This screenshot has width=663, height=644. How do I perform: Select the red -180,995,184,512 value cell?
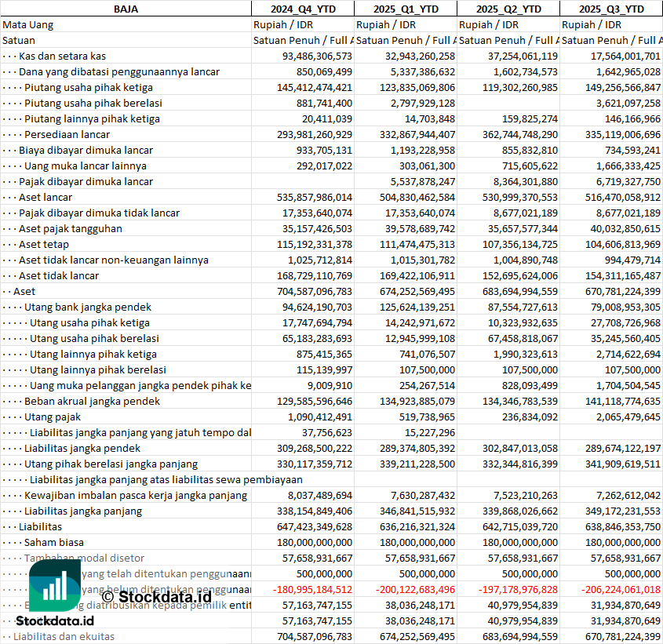(304, 589)
